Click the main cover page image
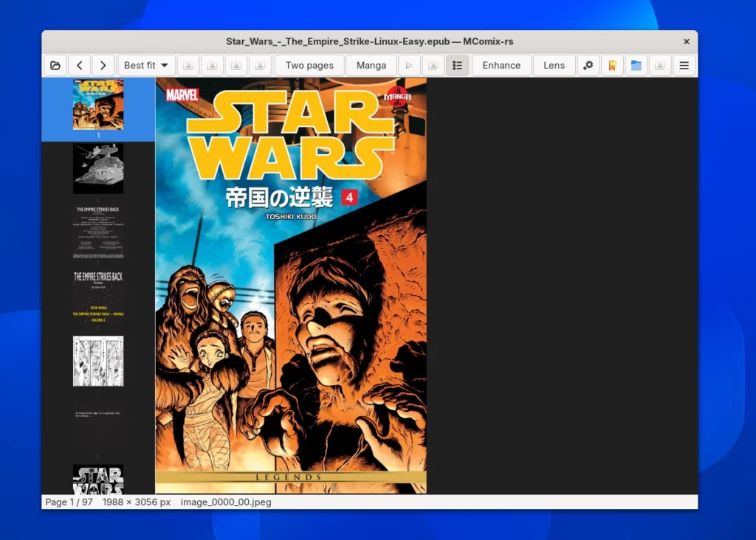 click(x=291, y=286)
